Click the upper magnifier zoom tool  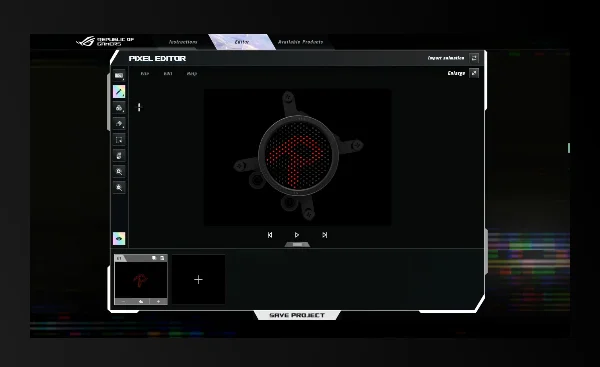[x=119, y=171]
